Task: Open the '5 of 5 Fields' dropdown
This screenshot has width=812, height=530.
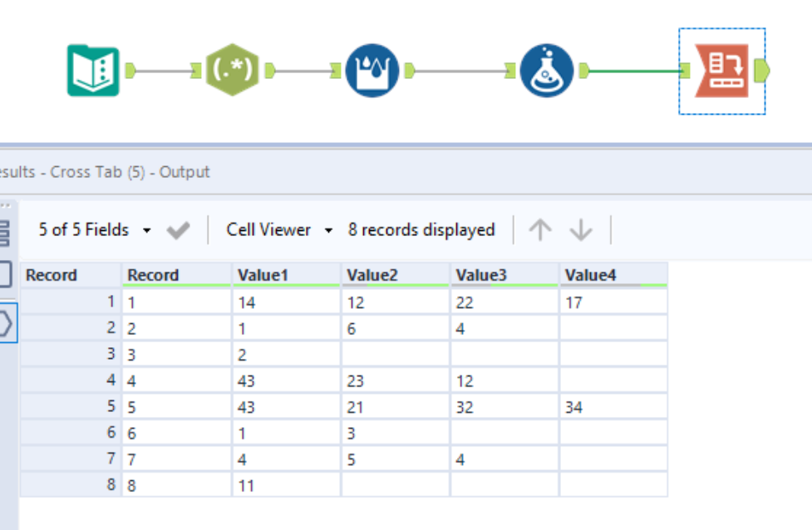Action: tap(94, 230)
